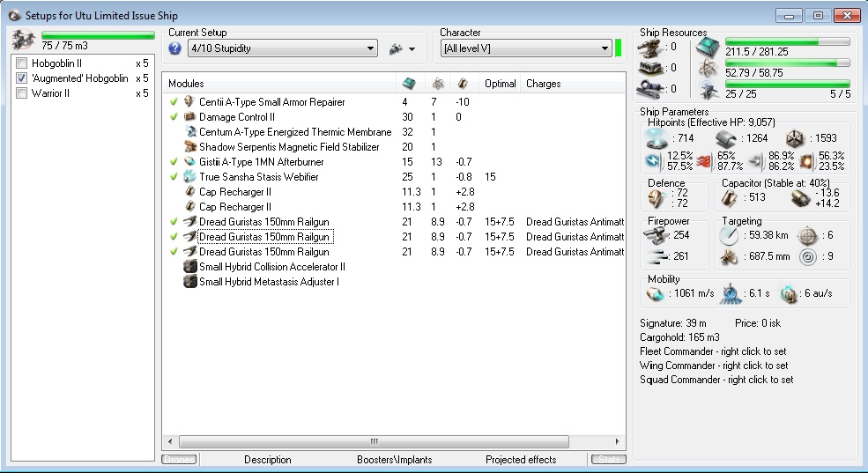Click the warp speed icon
868x473 pixels.
(x=789, y=294)
